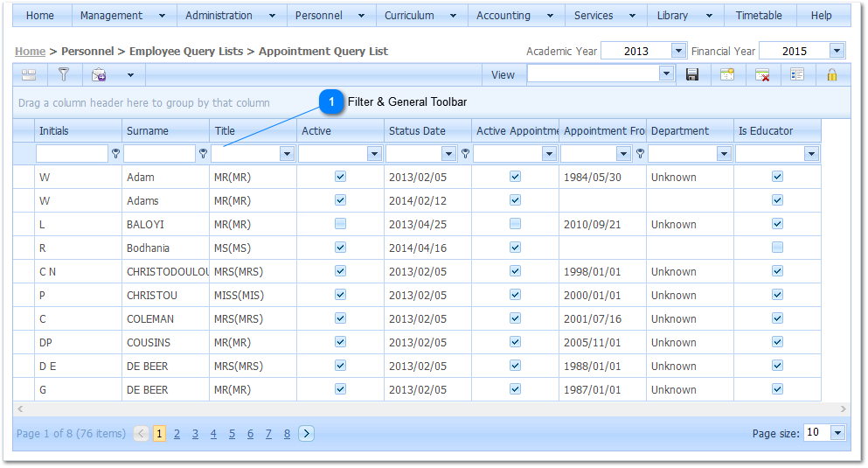Uncheck Active Appointment for COLEMAN row
The image size is (868, 468).
[515, 318]
